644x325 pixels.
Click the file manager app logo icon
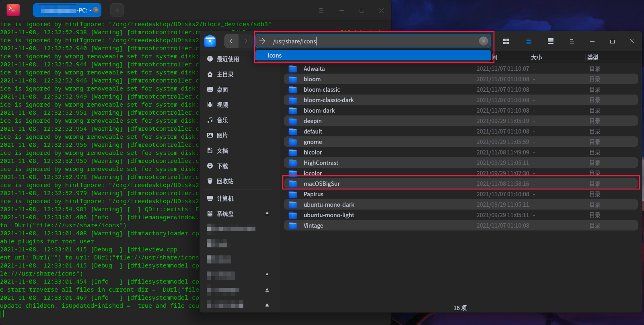[210, 41]
